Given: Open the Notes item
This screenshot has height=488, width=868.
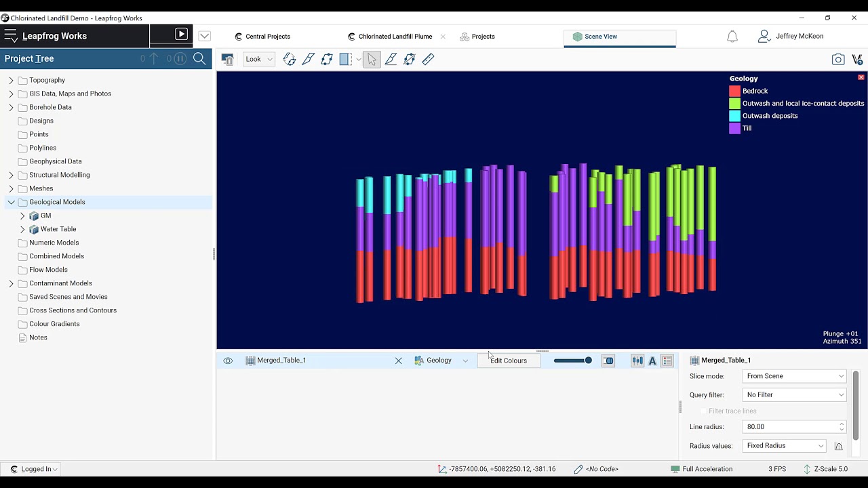Looking at the screenshot, I should tap(38, 338).
